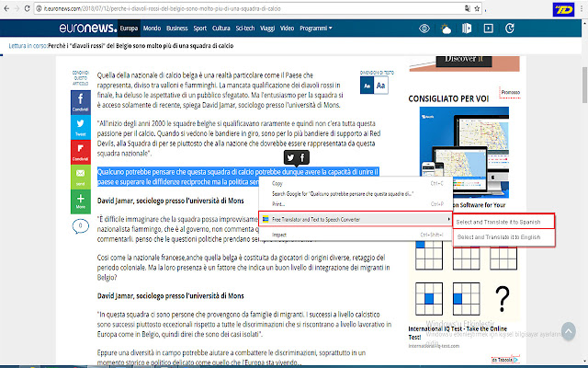Open the Chrome three-dot menu
This screenshot has height=368, width=588.
pos(582,9)
